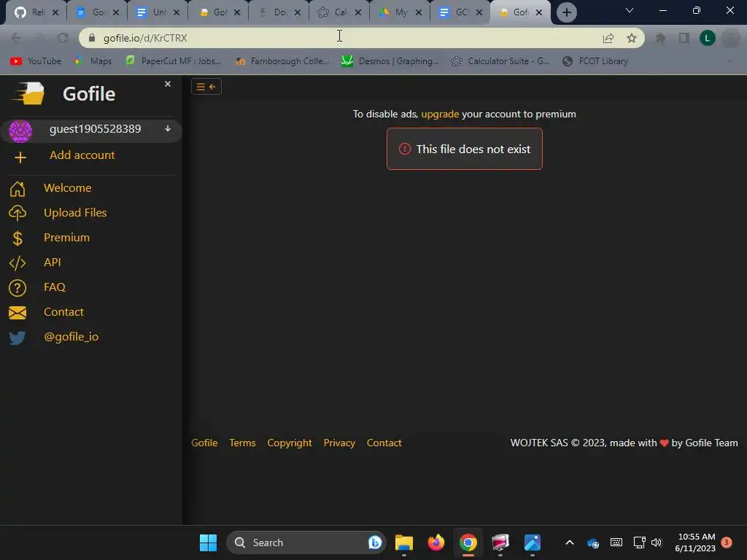Click the guest account avatar
This screenshot has width=747, height=560.
point(20,131)
